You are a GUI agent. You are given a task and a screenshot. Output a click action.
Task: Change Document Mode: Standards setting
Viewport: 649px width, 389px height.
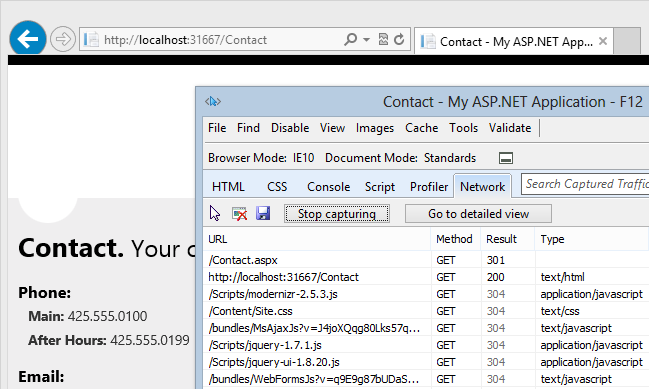tap(400, 158)
